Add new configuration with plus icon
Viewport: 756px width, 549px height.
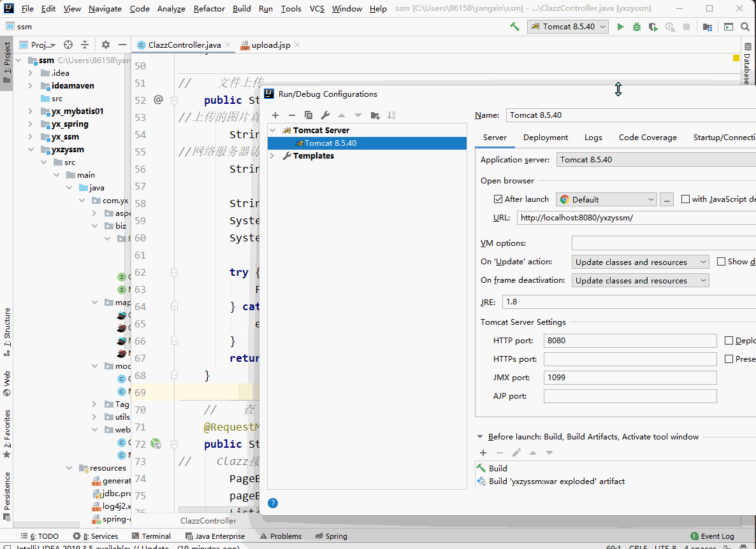pos(275,115)
